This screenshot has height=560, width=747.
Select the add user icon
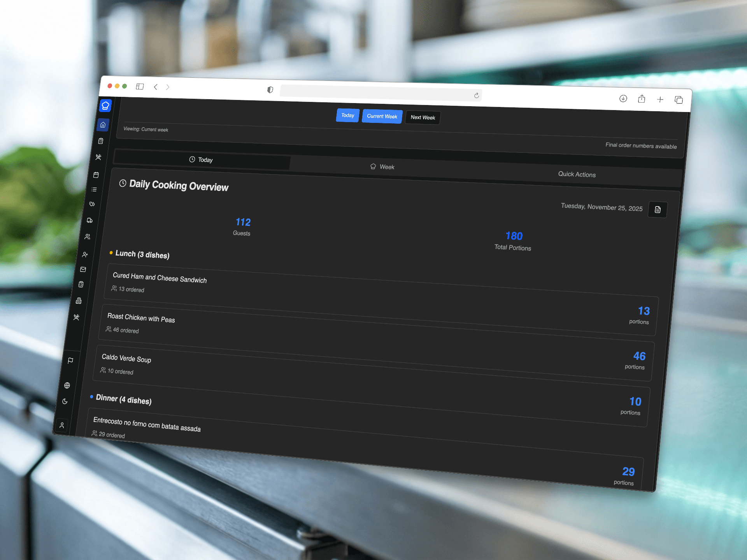(x=85, y=254)
